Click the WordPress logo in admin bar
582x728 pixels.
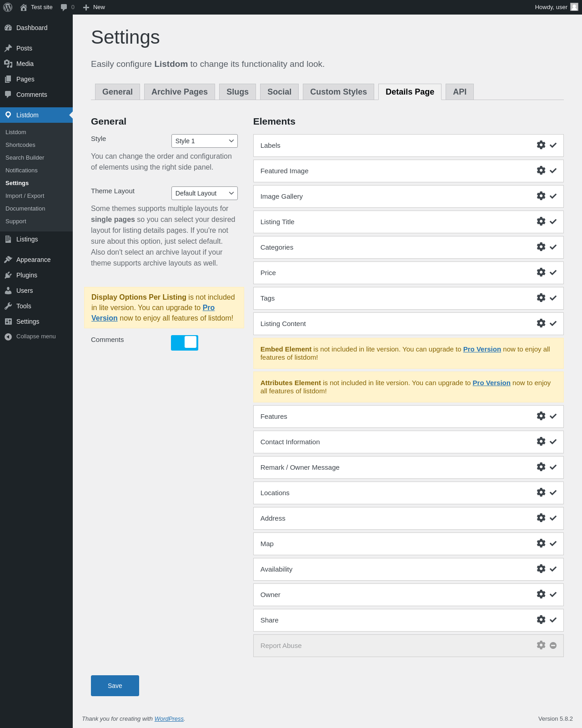[x=8, y=7]
